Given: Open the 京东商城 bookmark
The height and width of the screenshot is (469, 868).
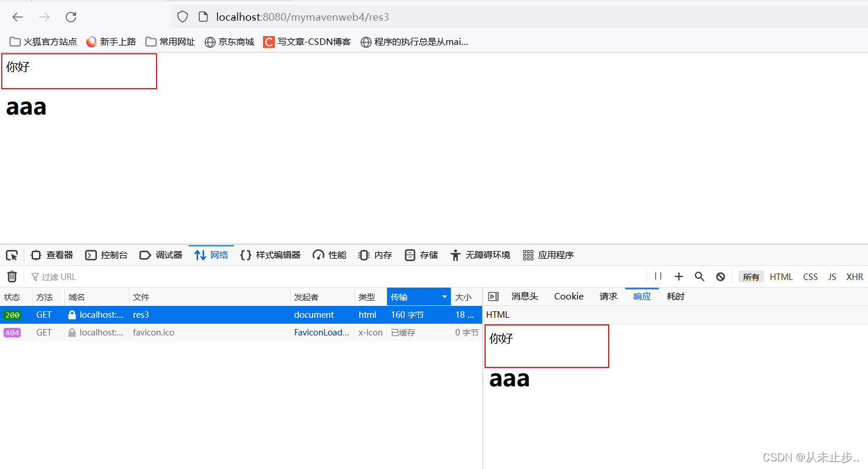Looking at the screenshot, I should [x=229, y=42].
